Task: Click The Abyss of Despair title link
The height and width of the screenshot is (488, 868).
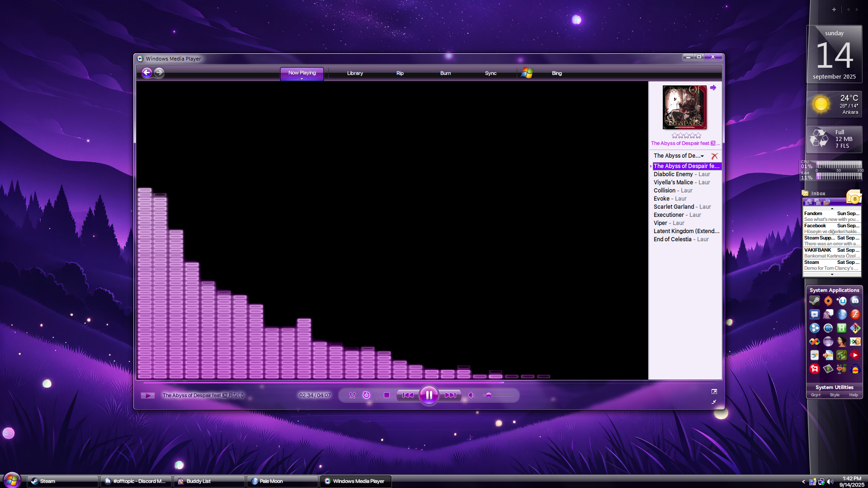Action: 685,143
